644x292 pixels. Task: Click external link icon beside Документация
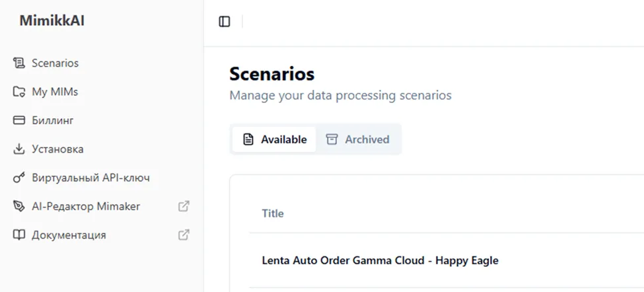click(x=184, y=235)
